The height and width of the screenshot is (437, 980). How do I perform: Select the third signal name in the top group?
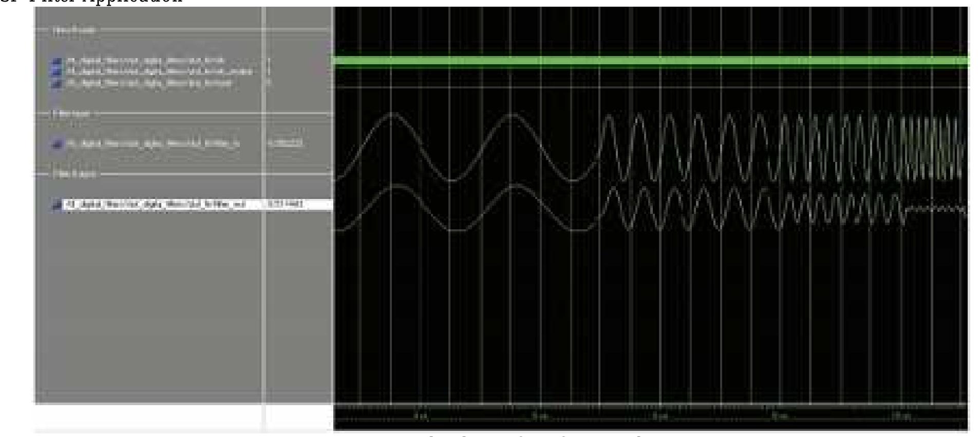[149, 83]
